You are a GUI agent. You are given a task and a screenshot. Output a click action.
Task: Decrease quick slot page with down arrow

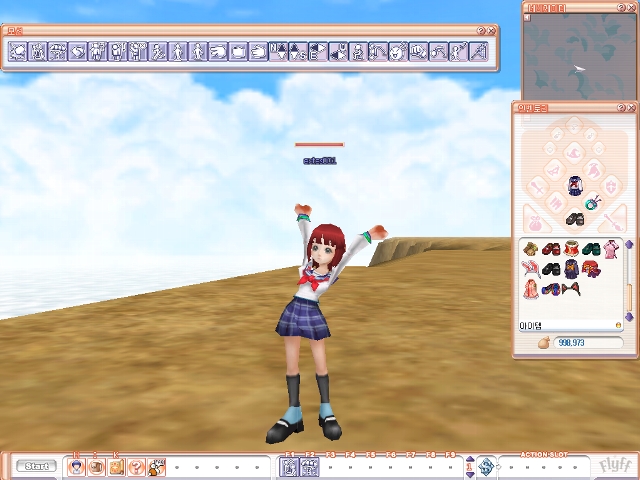(469, 474)
